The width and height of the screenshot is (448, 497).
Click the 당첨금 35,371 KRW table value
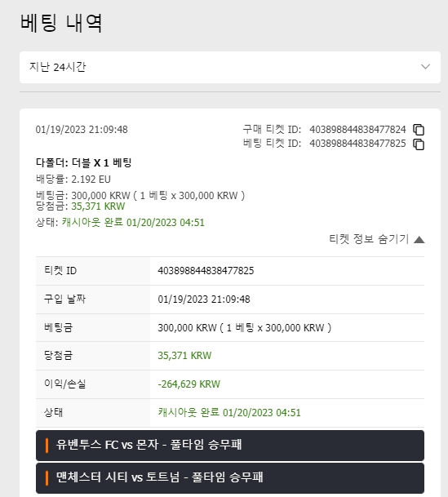point(184,356)
